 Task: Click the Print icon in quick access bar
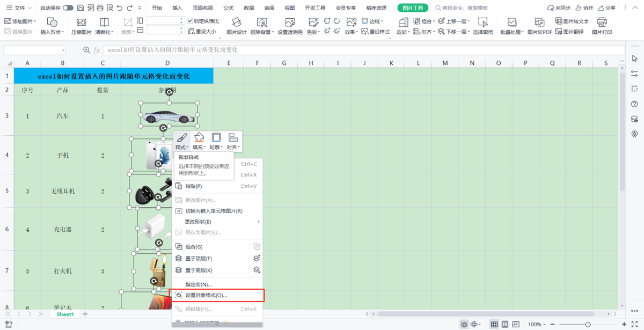[x=100, y=8]
